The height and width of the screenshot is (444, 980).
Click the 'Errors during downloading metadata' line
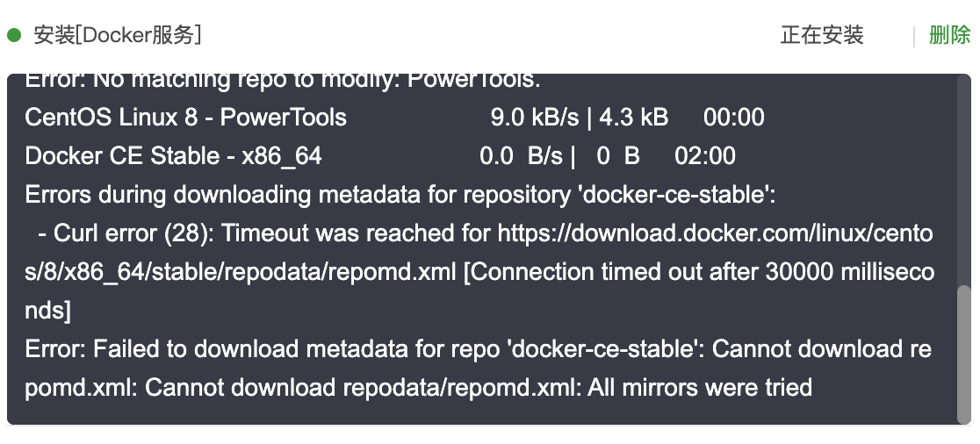tap(400, 195)
